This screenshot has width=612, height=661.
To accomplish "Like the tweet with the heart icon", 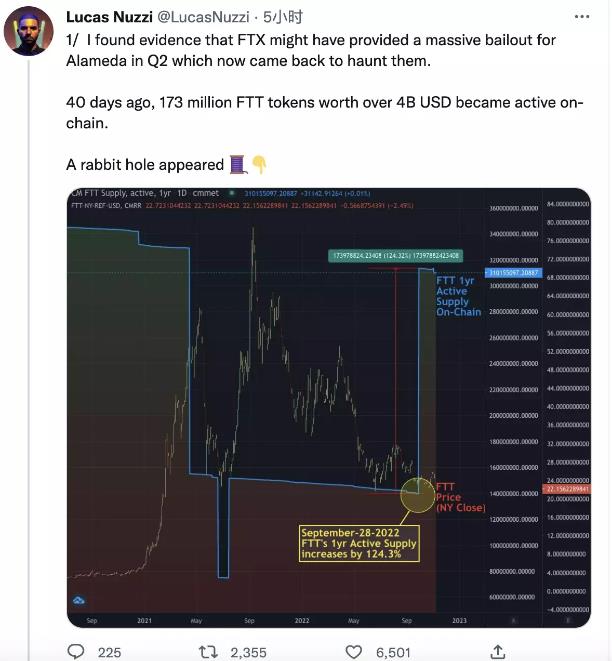I will (354, 652).
